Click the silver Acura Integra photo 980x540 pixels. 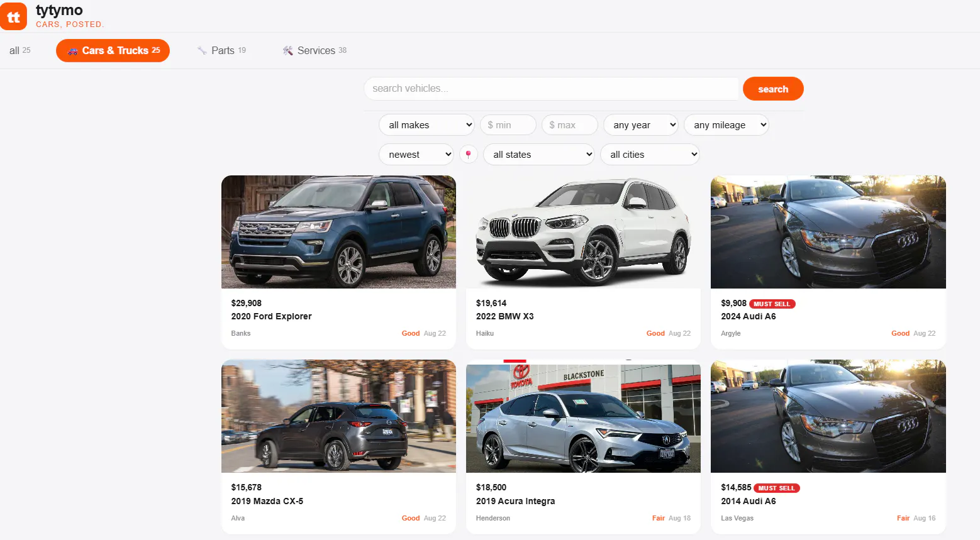tap(583, 416)
